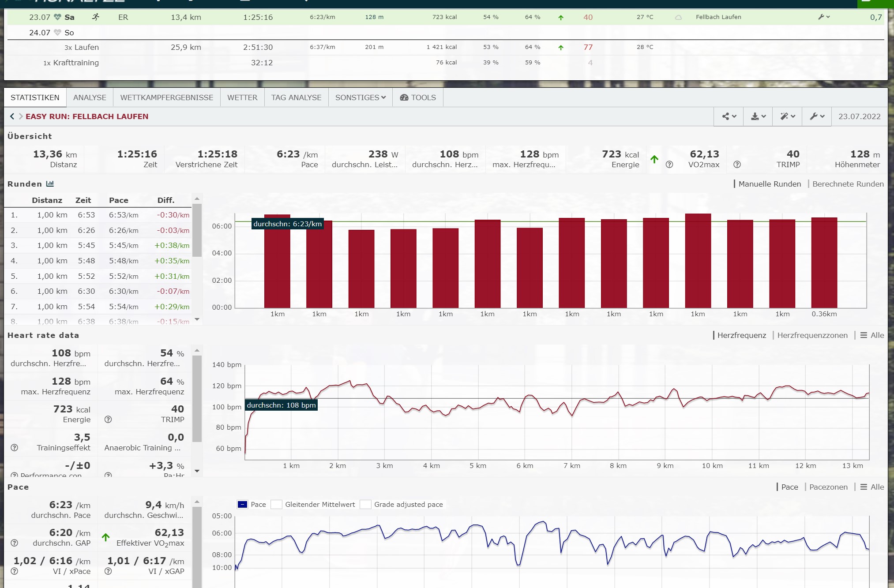The width and height of the screenshot is (894, 588).
Task: Expand the SONSTIGES dropdown tab
Action: (x=360, y=97)
